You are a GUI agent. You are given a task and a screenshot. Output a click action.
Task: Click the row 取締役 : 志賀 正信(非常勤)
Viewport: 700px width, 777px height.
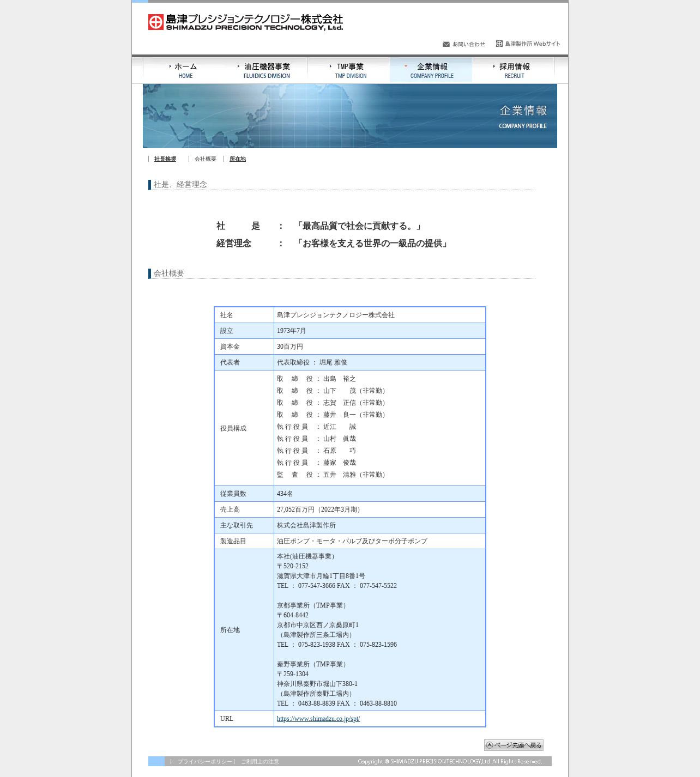pos(333,403)
